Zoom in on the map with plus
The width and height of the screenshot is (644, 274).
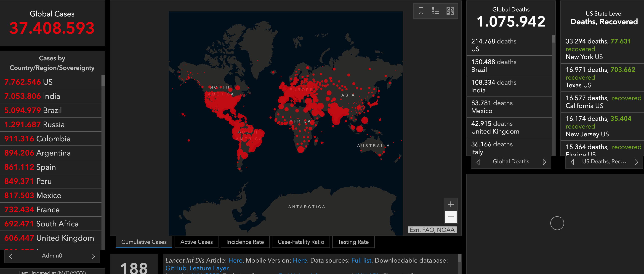(450, 204)
